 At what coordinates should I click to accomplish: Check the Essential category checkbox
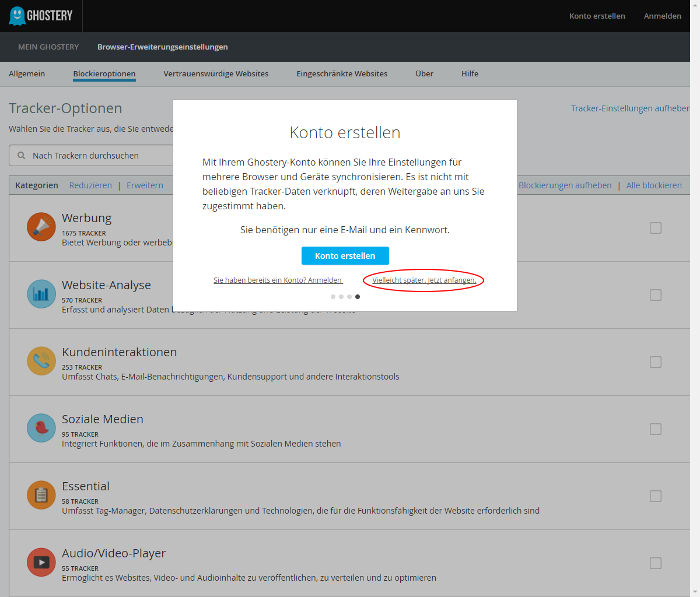[656, 496]
